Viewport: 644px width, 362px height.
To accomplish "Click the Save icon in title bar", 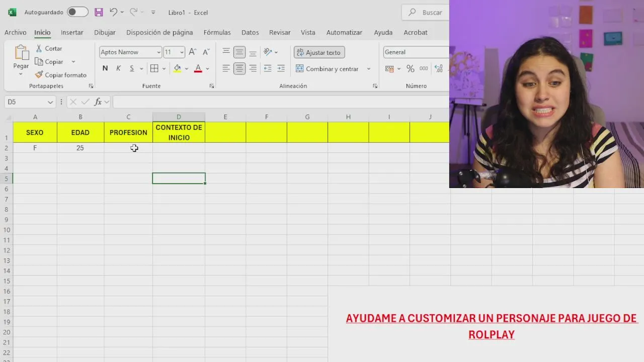I will [x=99, y=12].
